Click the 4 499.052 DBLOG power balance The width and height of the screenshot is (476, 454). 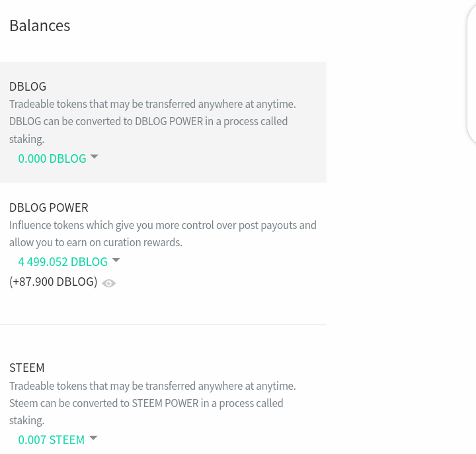pos(63,261)
